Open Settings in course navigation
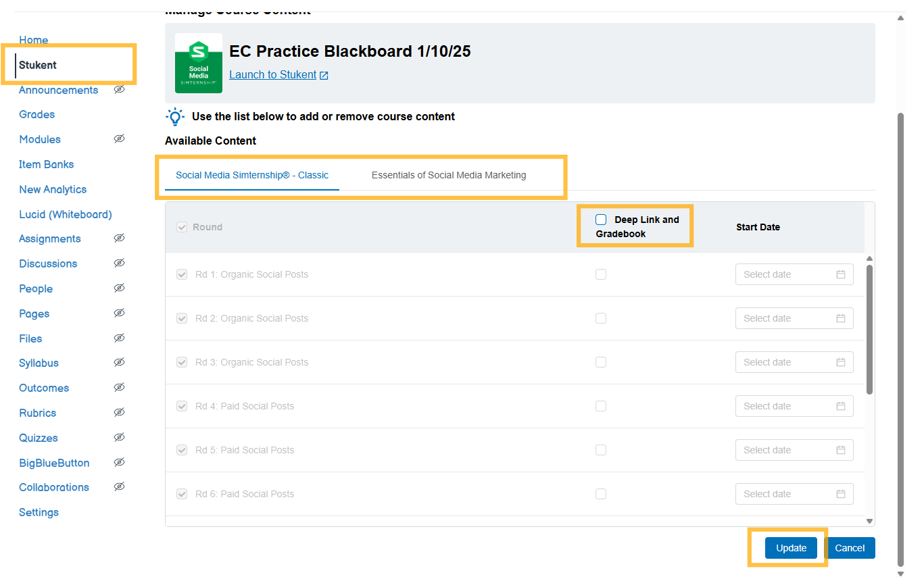The width and height of the screenshot is (924, 579). pyautogui.click(x=39, y=512)
